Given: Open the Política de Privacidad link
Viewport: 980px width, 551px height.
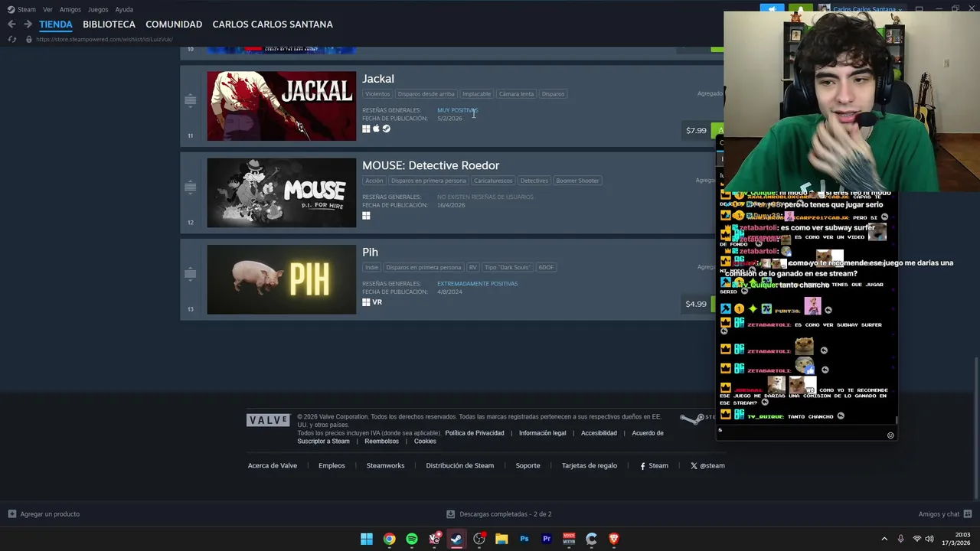Looking at the screenshot, I should coord(475,433).
